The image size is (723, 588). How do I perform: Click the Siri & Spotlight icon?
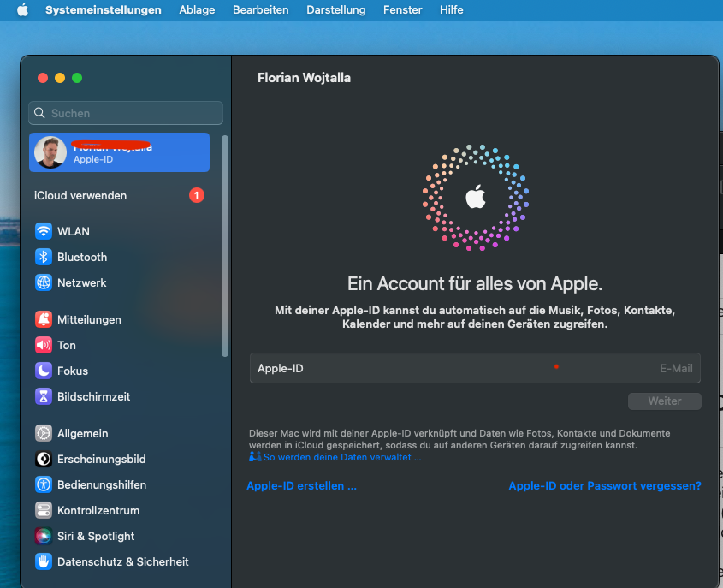(44, 536)
